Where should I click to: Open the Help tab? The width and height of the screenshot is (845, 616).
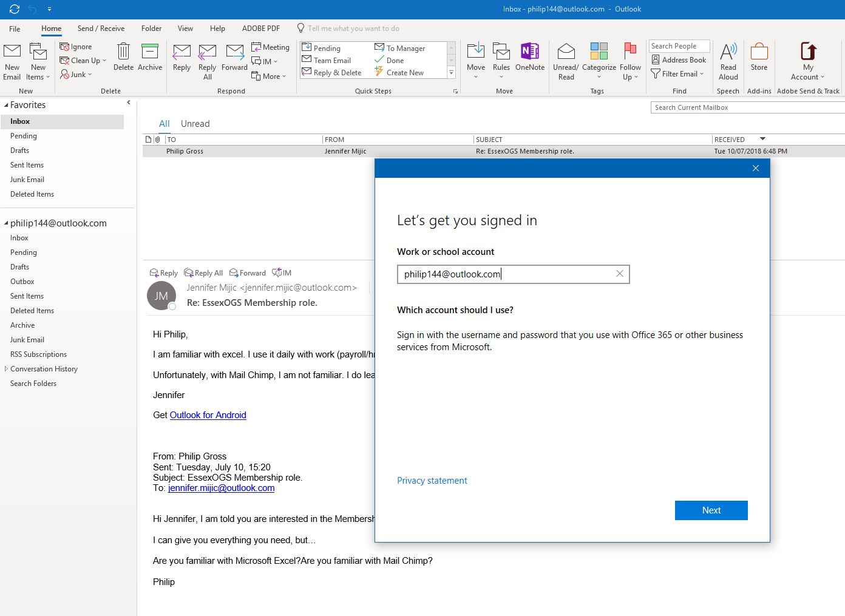[x=217, y=29]
